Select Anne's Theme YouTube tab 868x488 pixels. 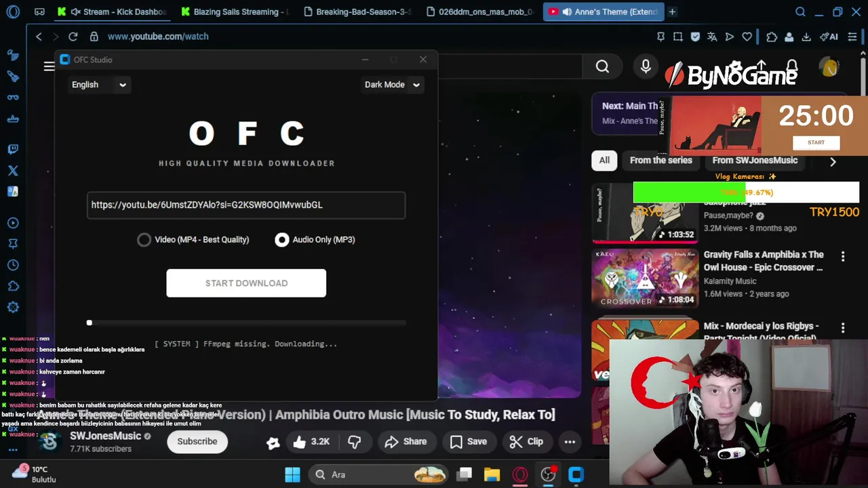click(603, 12)
